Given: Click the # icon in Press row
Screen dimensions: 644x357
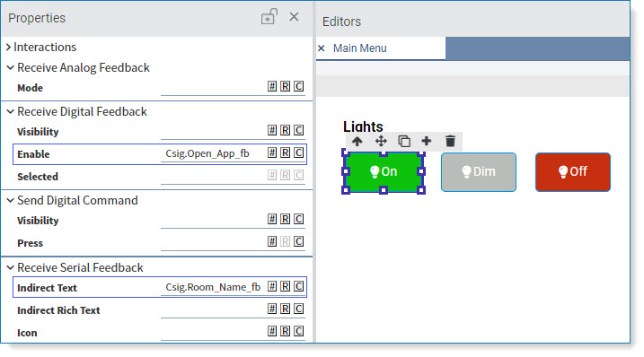Looking at the screenshot, I should [272, 241].
